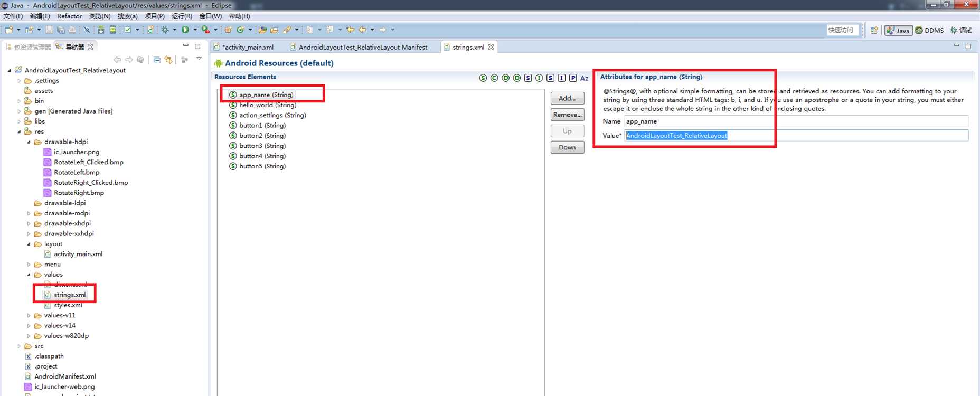Select hello_world (String) resource
The image size is (980, 396).
[263, 105]
